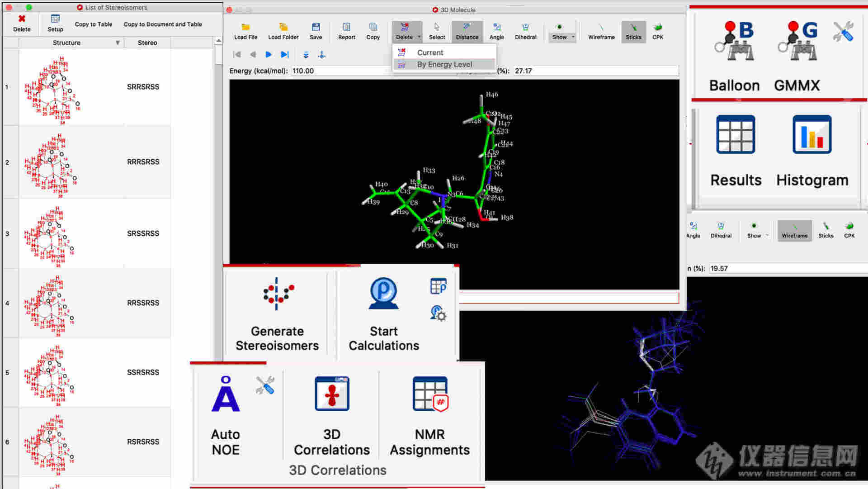The image size is (868, 489).
Task: Select 'By Energy Level' delete option
Action: point(443,64)
